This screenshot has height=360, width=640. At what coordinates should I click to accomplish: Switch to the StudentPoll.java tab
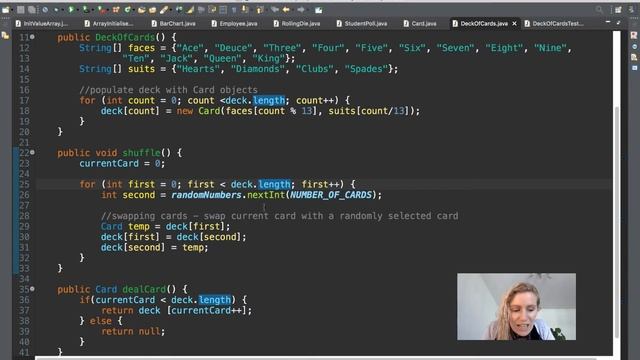362,24
